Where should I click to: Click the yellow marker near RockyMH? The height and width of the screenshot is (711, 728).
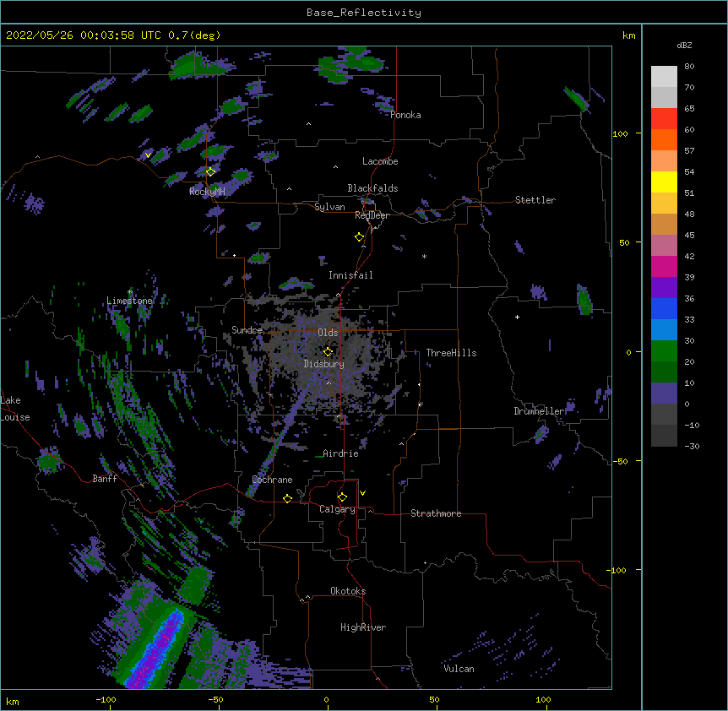(x=210, y=171)
